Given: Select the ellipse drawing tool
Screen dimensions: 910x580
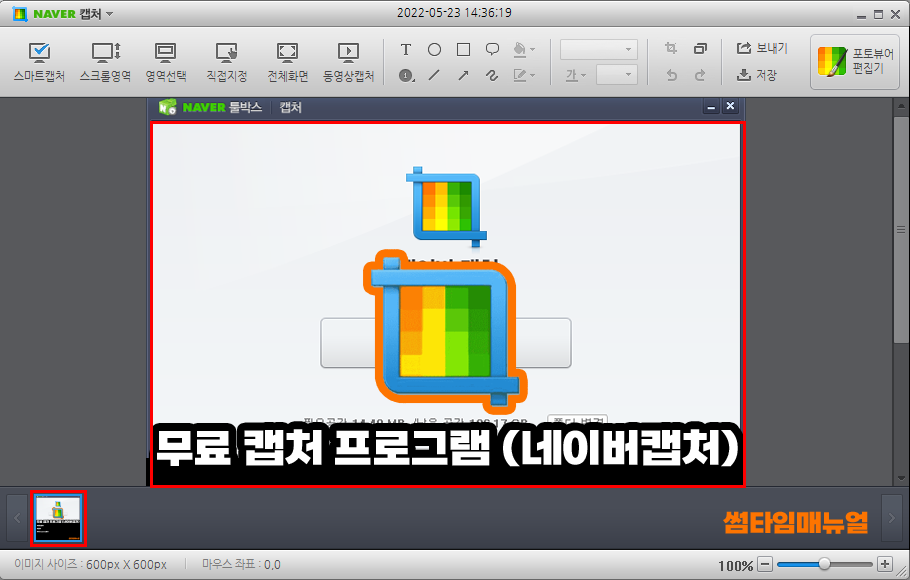Looking at the screenshot, I should (x=434, y=50).
